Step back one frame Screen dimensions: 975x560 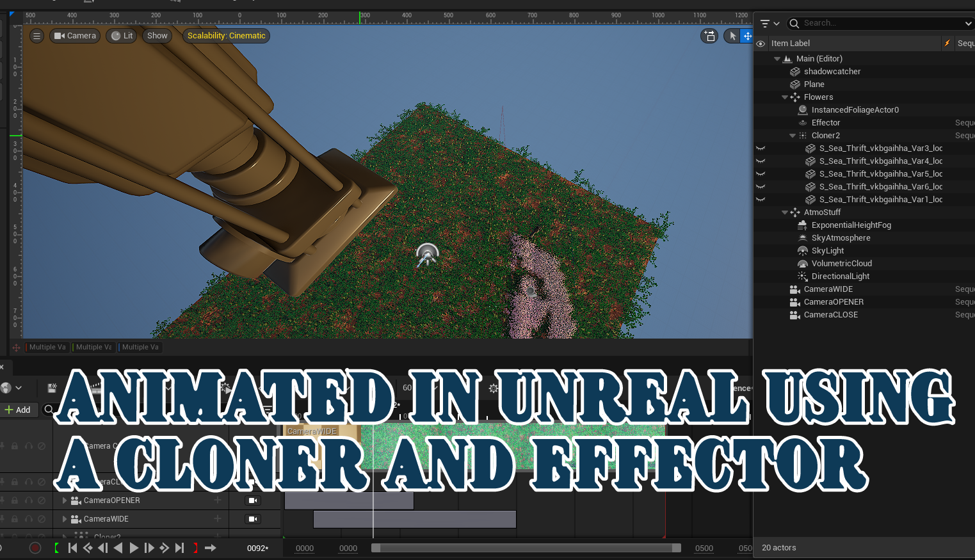point(102,548)
